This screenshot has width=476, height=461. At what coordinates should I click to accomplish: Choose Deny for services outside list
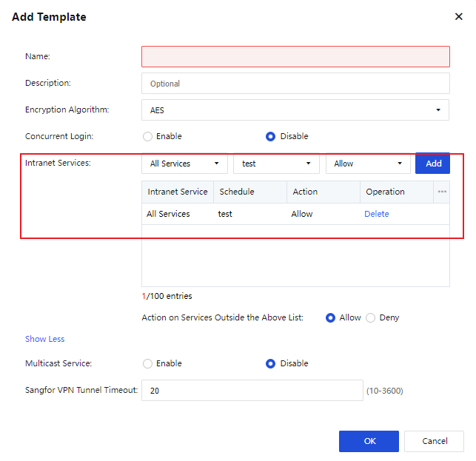(x=371, y=317)
